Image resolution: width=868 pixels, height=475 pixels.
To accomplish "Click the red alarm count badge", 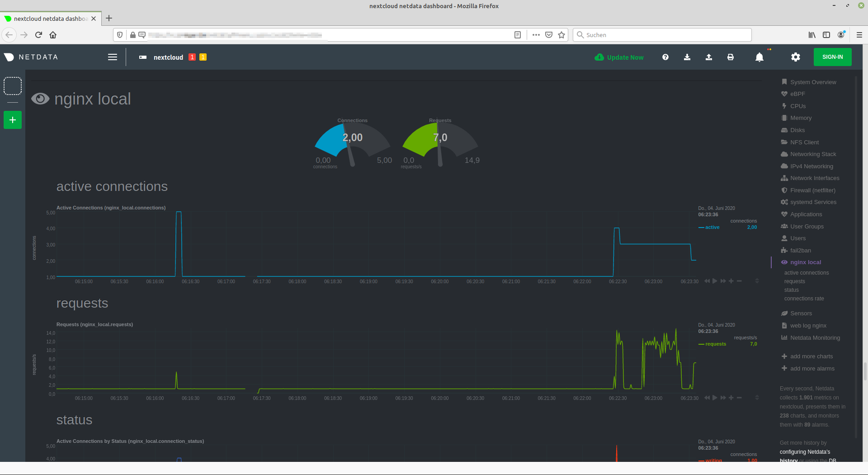I will pyautogui.click(x=192, y=57).
